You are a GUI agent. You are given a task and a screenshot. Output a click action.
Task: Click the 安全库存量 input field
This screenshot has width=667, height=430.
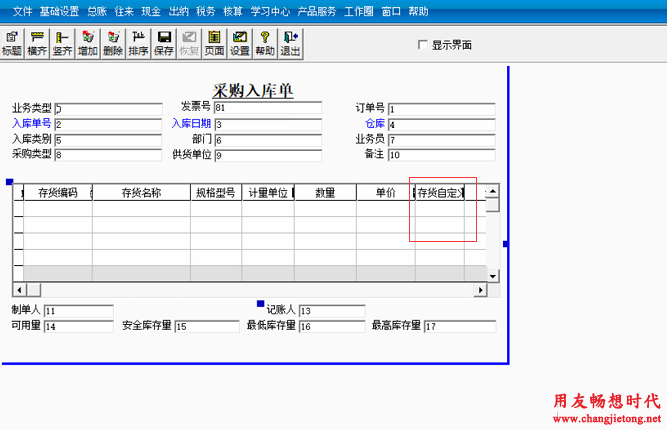(207, 326)
